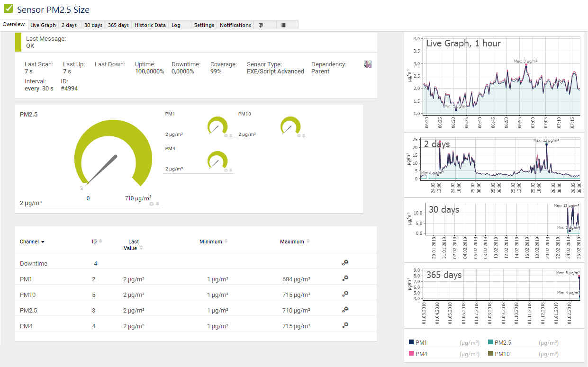Viewport: 588px width, 367px height.
Task: Click the small PM4 gauge dial
Action: click(x=218, y=160)
